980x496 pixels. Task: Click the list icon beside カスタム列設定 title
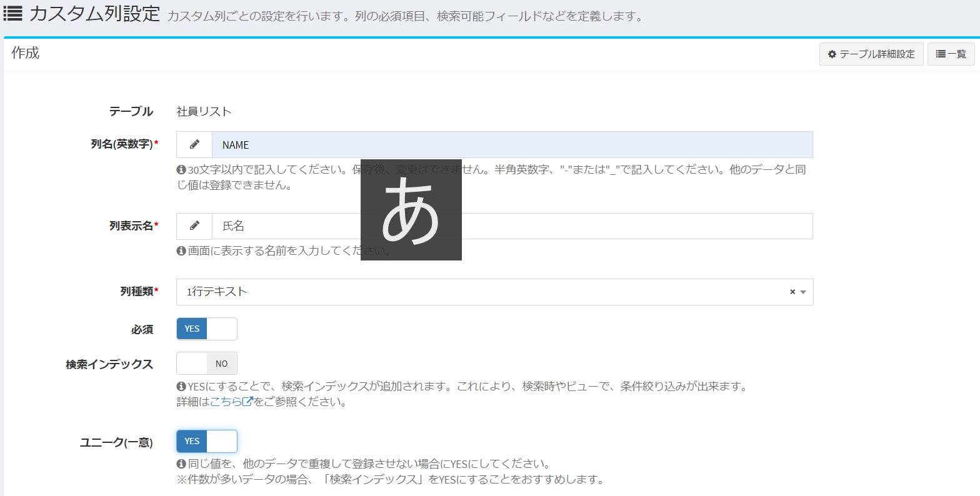coord(12,12)
